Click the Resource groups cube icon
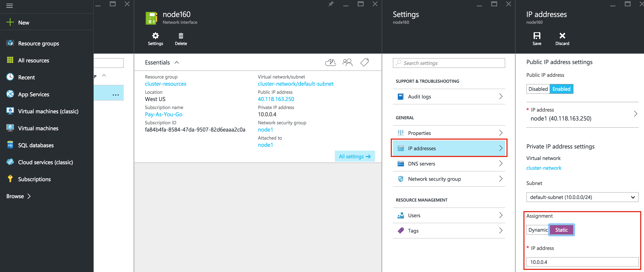 (x=10, y=43)
